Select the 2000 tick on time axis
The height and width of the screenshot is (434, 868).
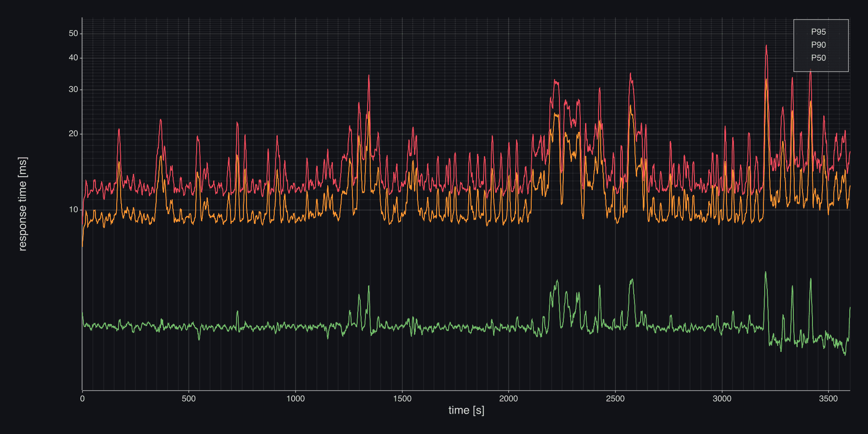click(x=509, y=399)
